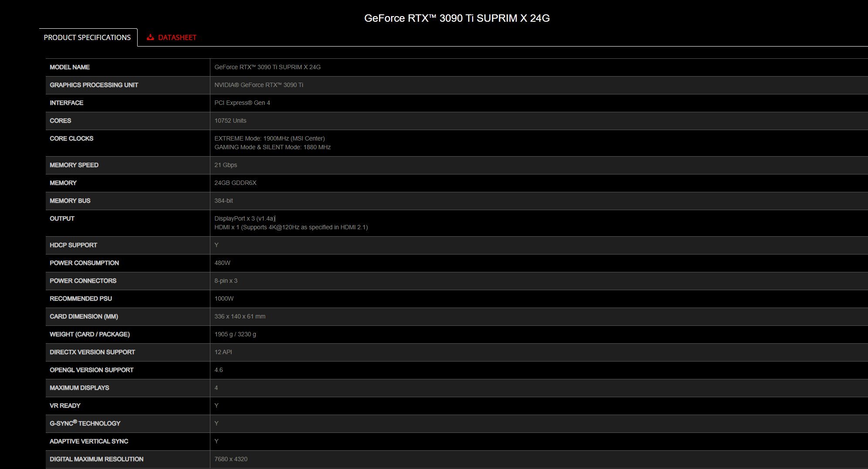Screen dimensions: 868x469
Task: Click the G-SYNC Technology row label
Action: pyautogui.click(x=85, y=423)
